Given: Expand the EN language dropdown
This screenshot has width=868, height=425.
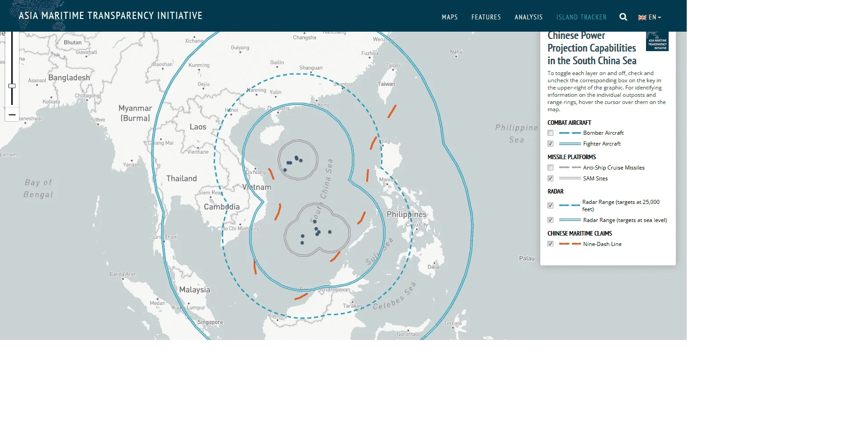Looking at the screenshot, I should 655,17.
